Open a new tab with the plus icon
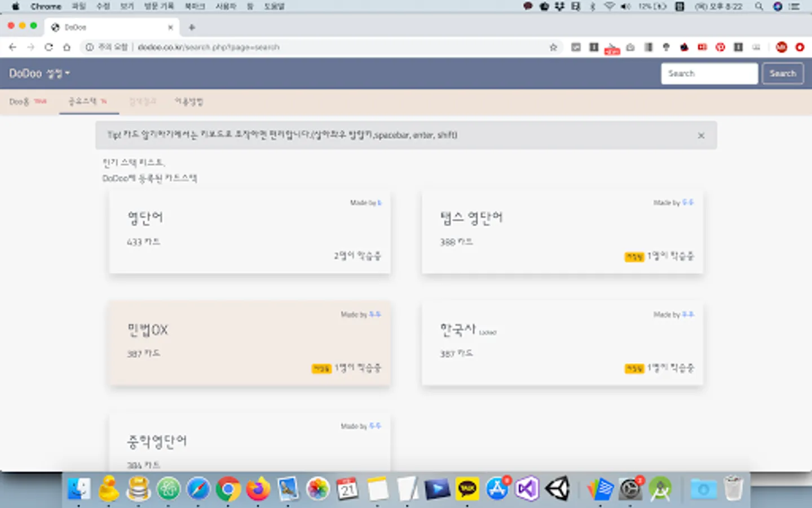 pyautogui.click(x=192, y=27)
